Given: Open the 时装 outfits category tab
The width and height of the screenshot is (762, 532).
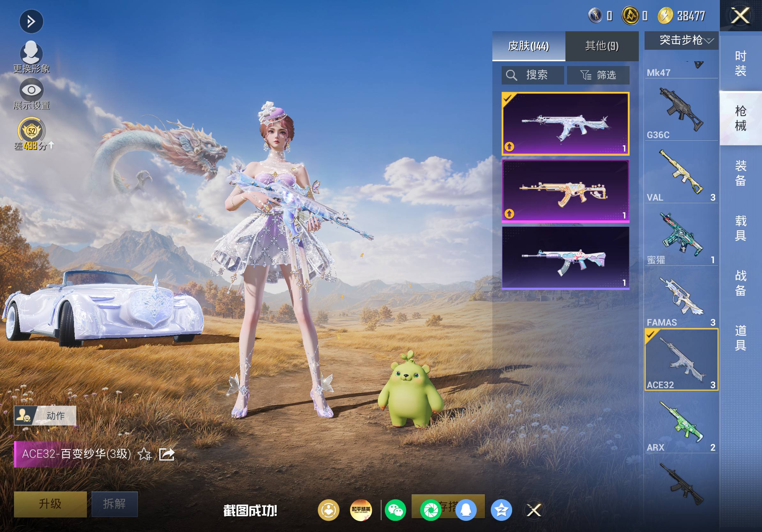Looking at the screenshot, I should 741,63.
